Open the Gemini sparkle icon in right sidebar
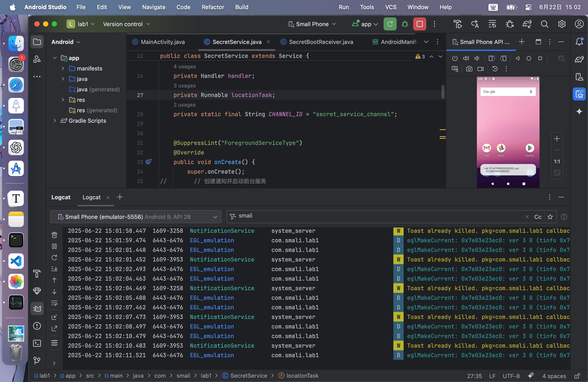Screen dimensions: 588x382 (x=579, y=111)
